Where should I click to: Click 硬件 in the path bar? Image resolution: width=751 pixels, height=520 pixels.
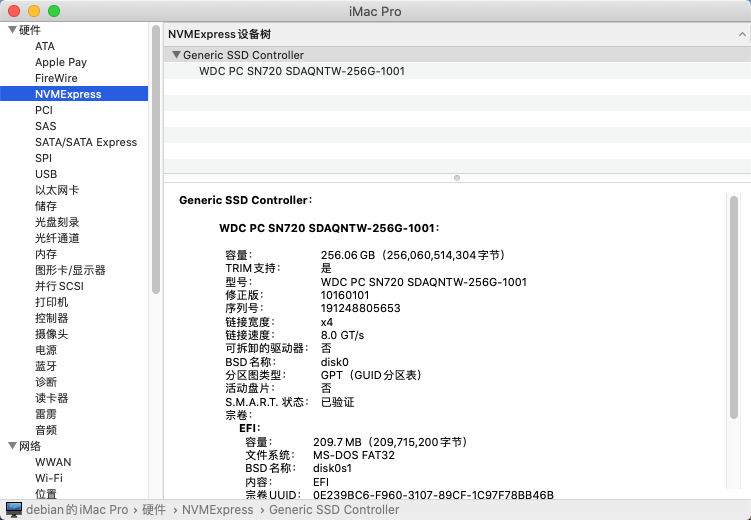pos(154,509)
